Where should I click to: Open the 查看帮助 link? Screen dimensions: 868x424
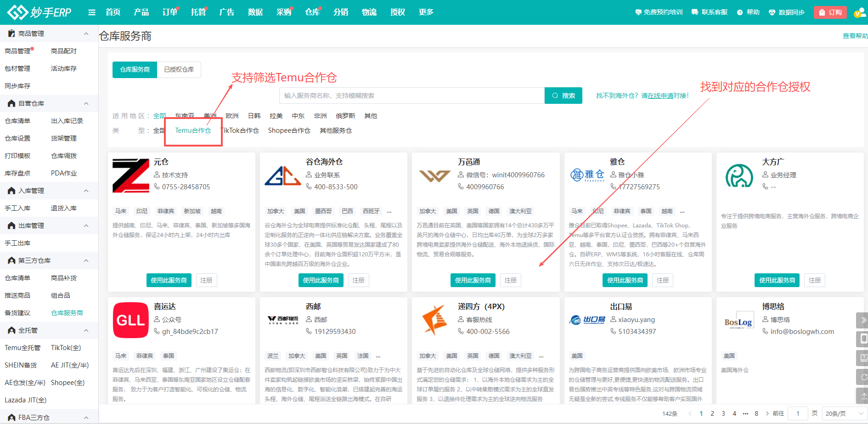[855, 36]
